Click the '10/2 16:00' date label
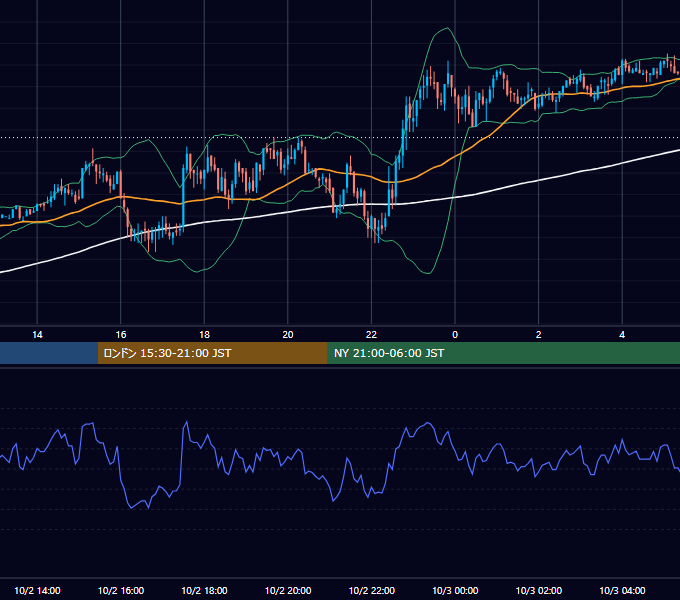Image resolution: width=680 pixels, height=600 pixels. pyautogui.click(x=121, y=590)
